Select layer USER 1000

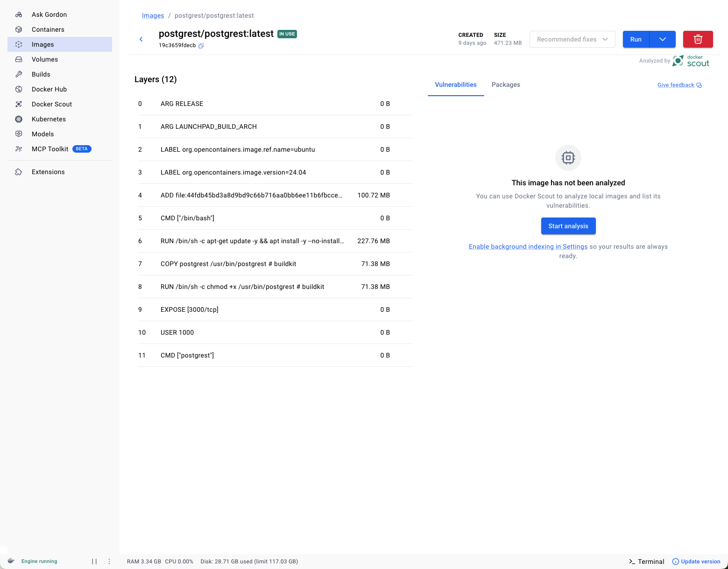[276, 332]
